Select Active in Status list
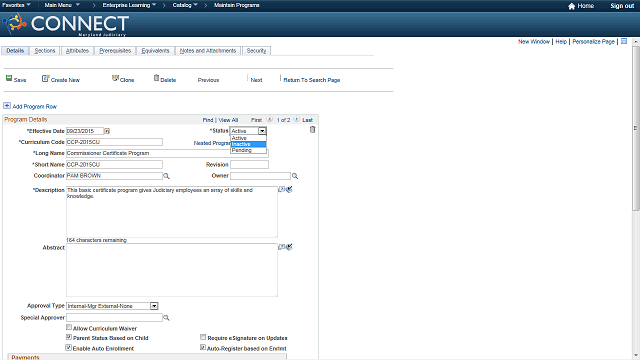Viewport: 640px width, 360px height. (248, 138)
